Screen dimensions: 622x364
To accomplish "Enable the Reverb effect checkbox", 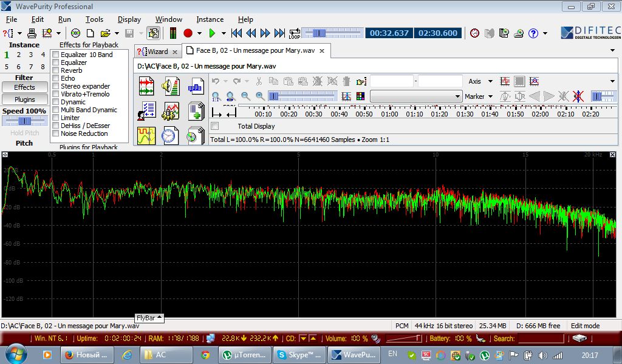I will click(56, 70).
